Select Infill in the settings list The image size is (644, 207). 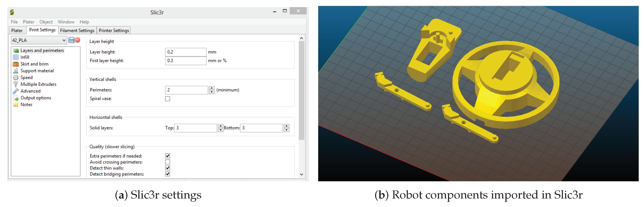25,57
